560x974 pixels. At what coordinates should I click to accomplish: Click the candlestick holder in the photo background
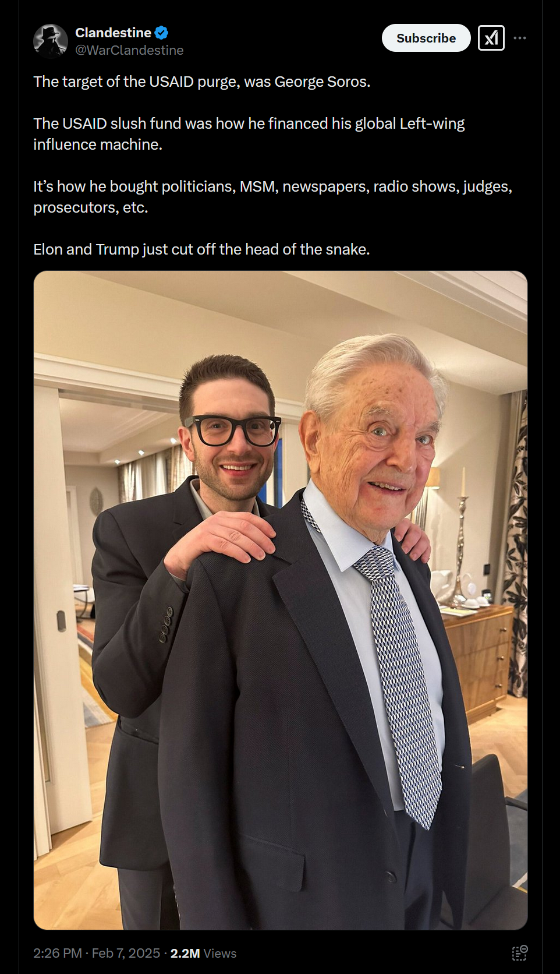(462, 536)
